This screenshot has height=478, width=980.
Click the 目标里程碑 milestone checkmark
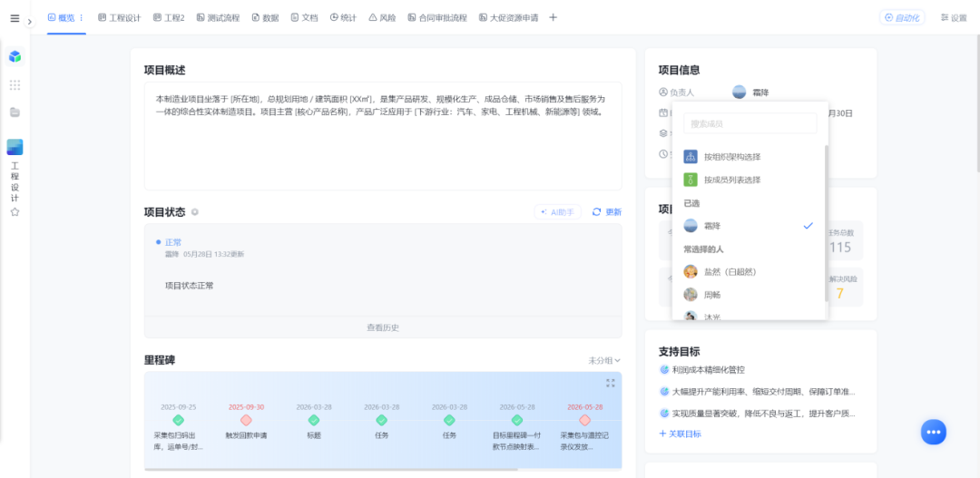[x=517, y=420]
